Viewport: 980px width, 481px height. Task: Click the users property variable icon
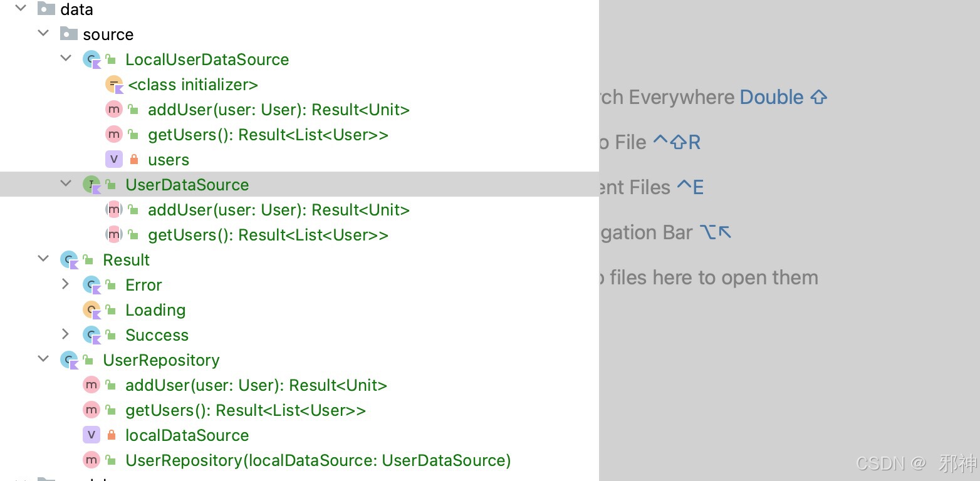113,160
